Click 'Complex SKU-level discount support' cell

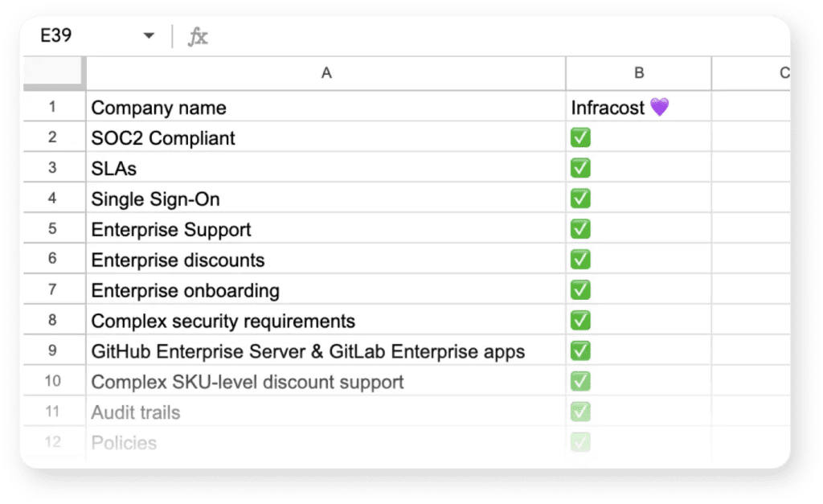tap(326, 381)
